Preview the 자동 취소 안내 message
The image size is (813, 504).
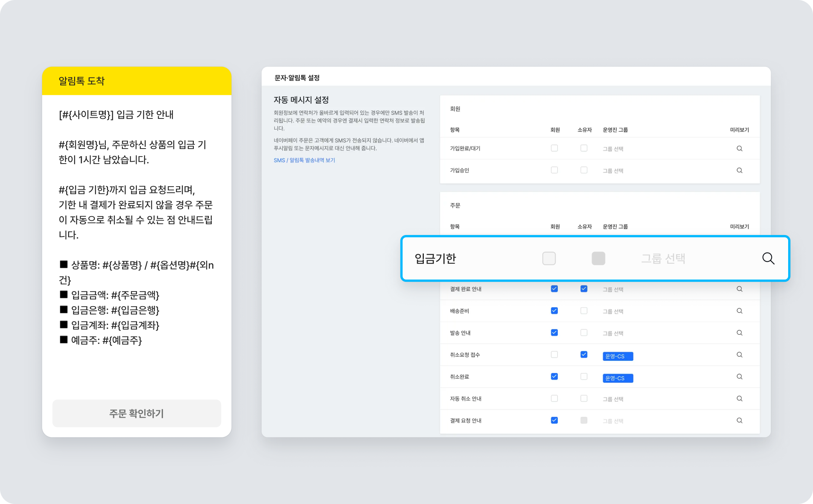739,398
